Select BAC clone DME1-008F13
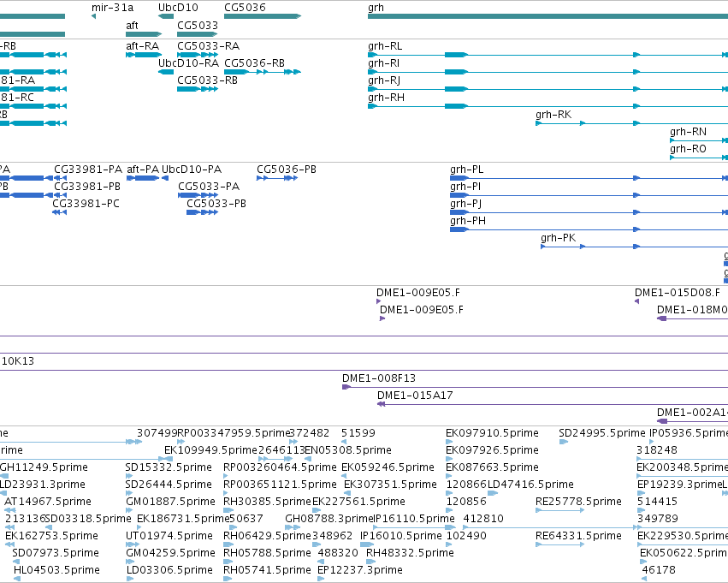The height and width of the screenshot is (583, 728). (379, 378)
